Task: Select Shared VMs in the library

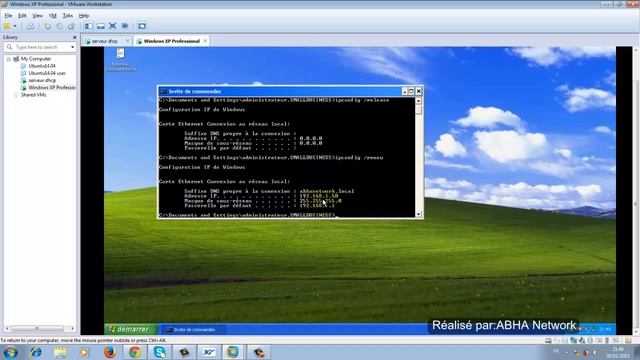Action: [x=33, y=95]
